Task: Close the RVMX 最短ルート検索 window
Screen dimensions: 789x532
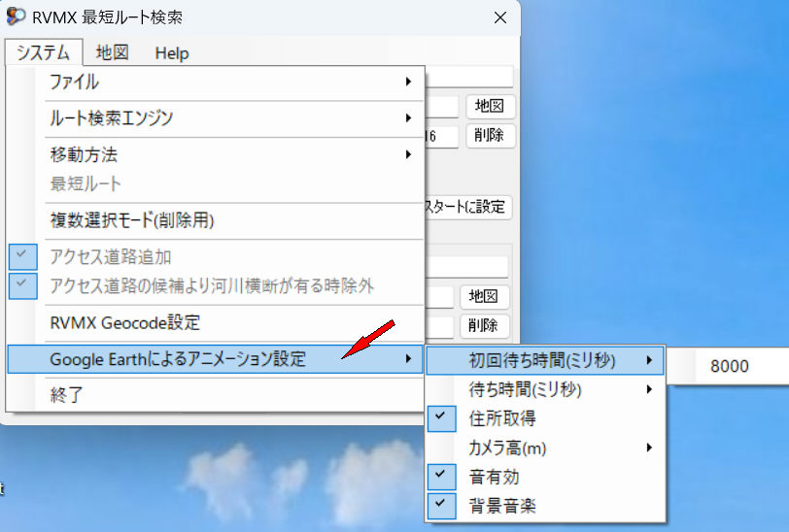Action: pos(499,17)
